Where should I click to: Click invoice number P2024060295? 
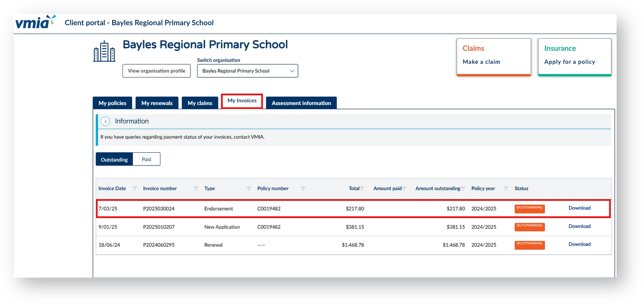coord(159,245)
